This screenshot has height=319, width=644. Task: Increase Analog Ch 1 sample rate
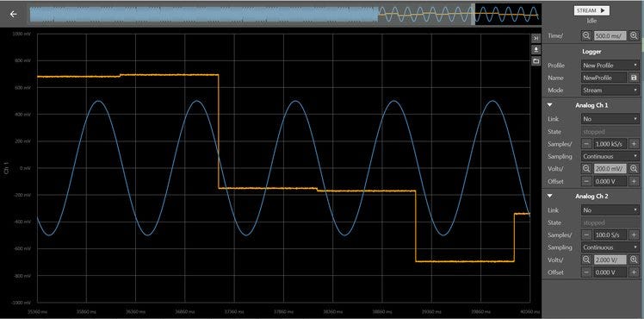pyautogui.click(x=634, y=144)
